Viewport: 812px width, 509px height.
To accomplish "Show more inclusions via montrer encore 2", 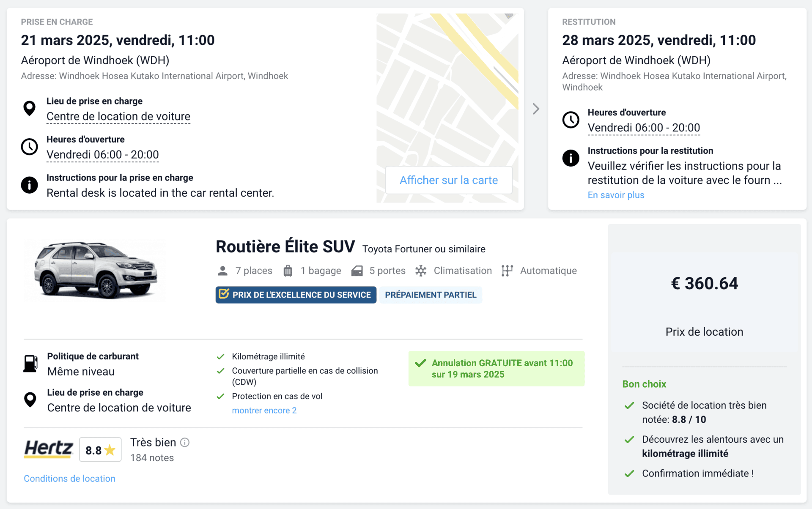I will click(x=264, y=410).
